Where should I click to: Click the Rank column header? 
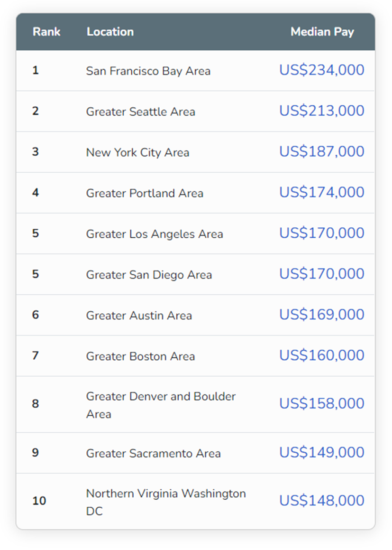click(46, 32)
